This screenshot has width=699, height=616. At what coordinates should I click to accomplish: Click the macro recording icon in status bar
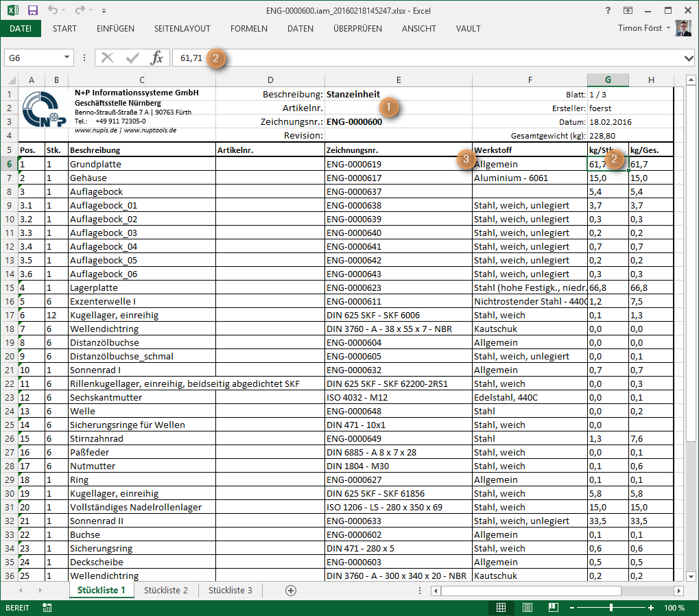pos(47,608)
